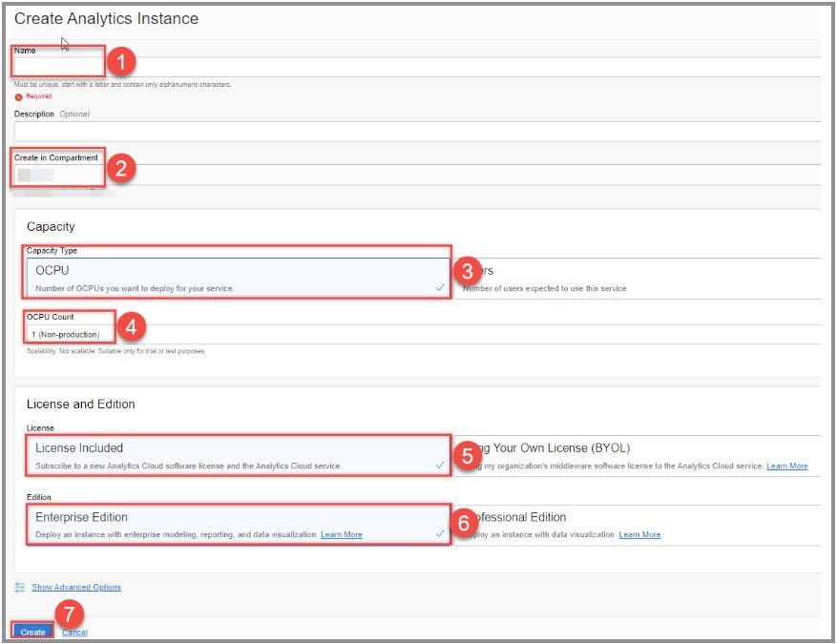Open Learn More link under Professional Edition

pyautogui.click(x=639, y=534)
